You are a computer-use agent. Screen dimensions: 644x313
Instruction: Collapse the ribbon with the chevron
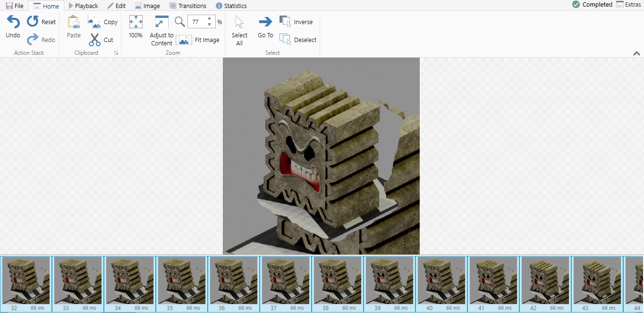[636, 53]
